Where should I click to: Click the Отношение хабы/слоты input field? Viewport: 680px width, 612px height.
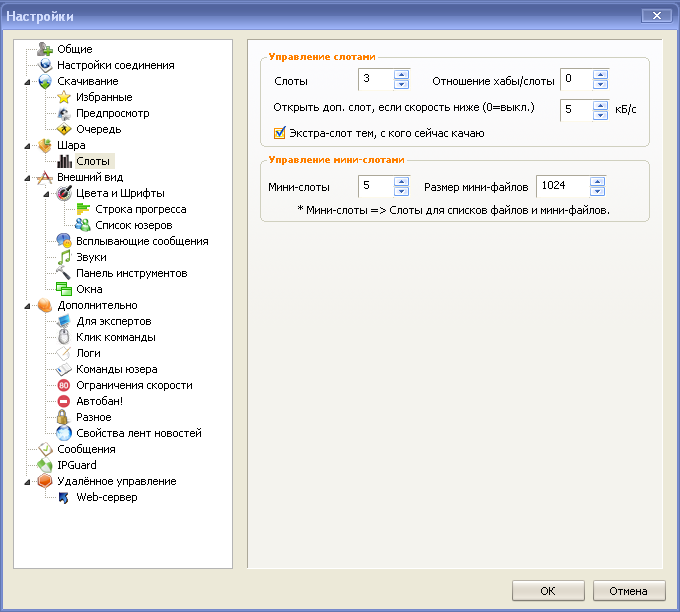tap(576, 79)
